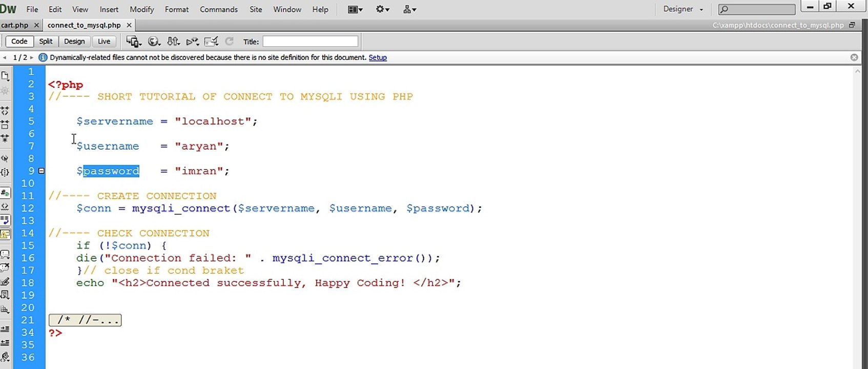Switch to the cart.php document tab
Image resolution: width=868 pixels, height=369 pixels.
pos(15,25)
